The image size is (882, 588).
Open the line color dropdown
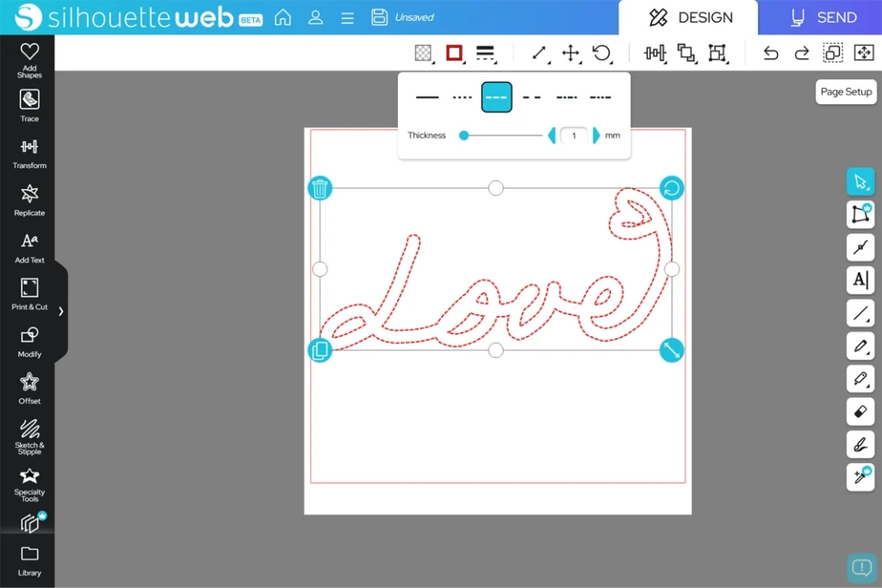(x=454, y=53)
